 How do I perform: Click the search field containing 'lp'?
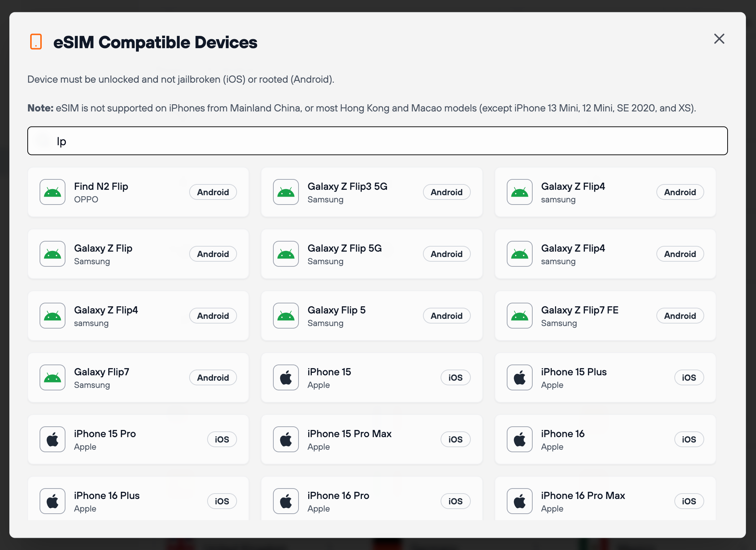[377, 141]
